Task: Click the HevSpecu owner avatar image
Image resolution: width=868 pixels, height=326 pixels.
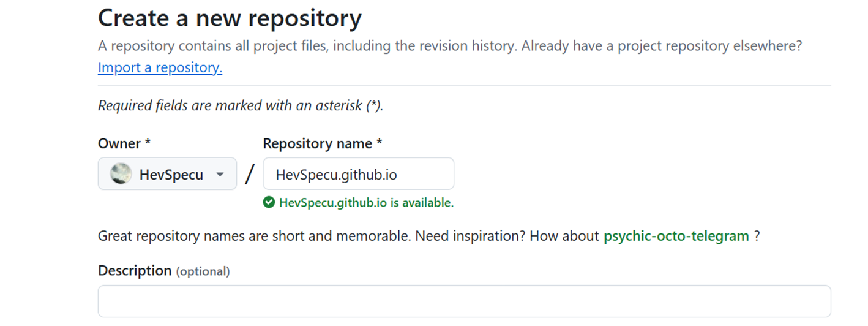Action: click(x=121, y=174)
